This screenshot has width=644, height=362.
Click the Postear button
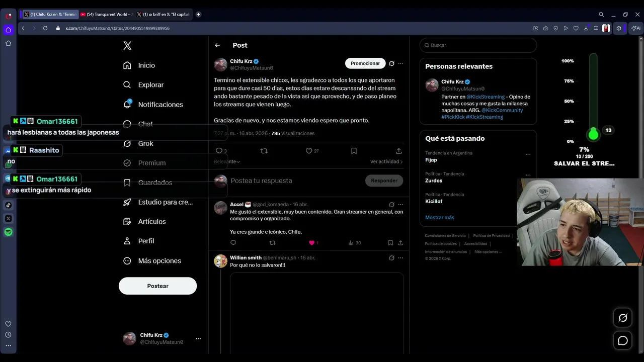point(157,286)
